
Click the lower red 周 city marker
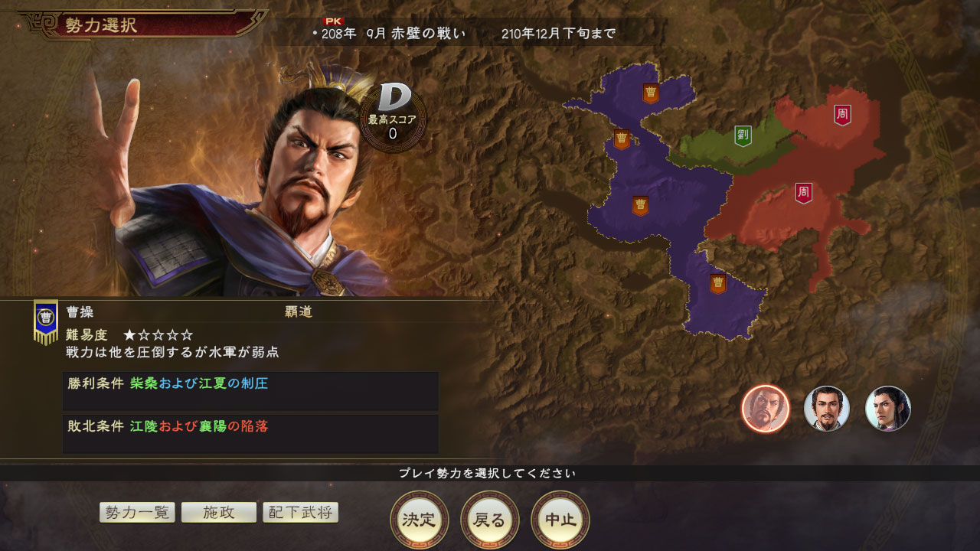(x=804, y=193)
